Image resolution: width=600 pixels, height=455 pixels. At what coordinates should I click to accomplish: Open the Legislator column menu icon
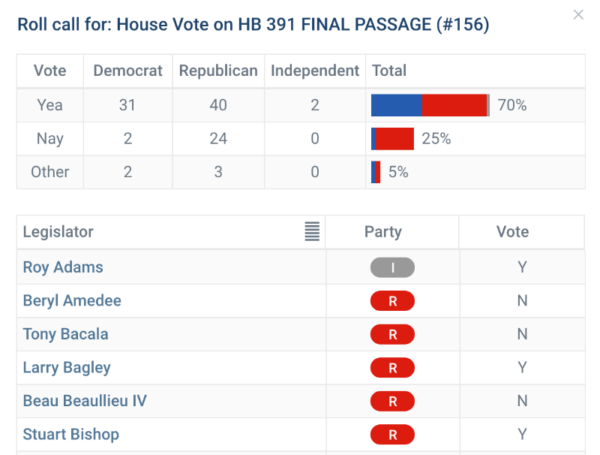point(313,232)
